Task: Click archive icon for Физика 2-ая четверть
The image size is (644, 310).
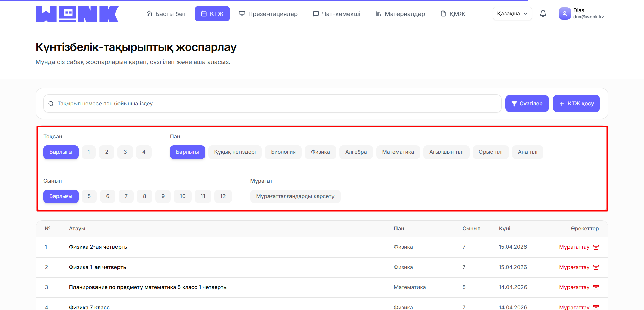Action: (x=596, y=247)
